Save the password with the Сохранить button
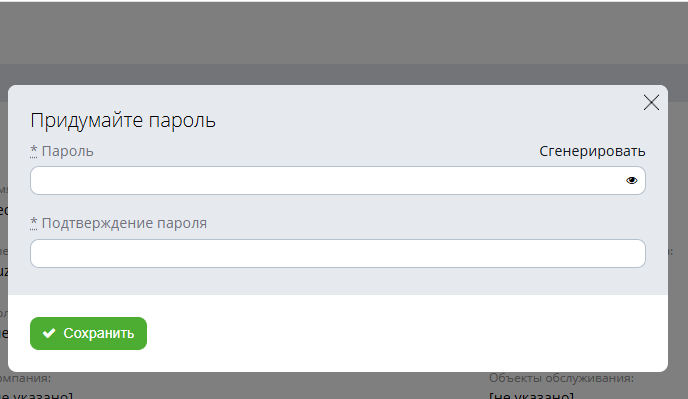Viewport: 688px width, 399px height. pos(88,334)
